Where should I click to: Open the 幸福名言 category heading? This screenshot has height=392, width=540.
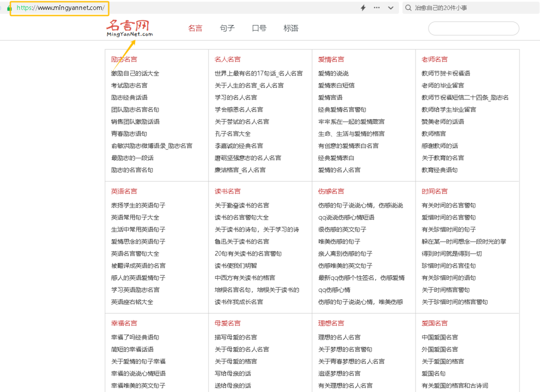(124, 323)
